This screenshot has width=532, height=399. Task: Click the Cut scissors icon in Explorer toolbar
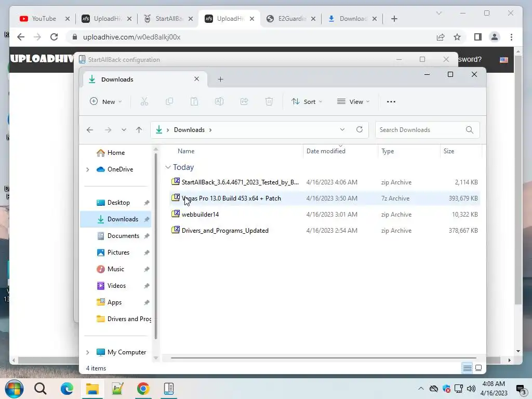(x=144, y=101)
